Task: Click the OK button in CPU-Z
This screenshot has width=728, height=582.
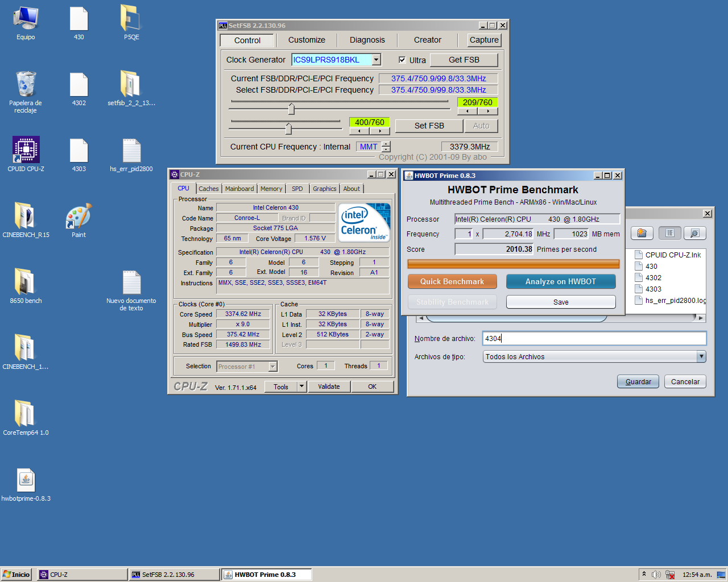Action: tap(373, 386)
